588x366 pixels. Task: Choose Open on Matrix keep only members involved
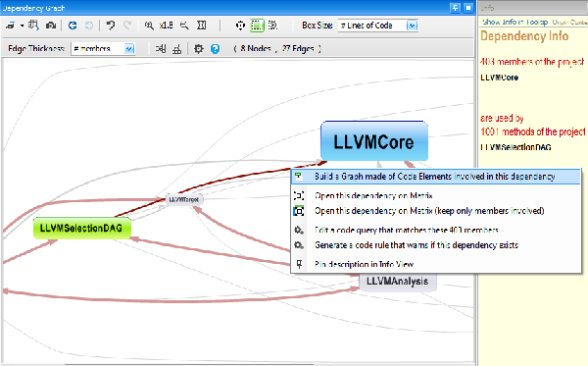point(429,211)
